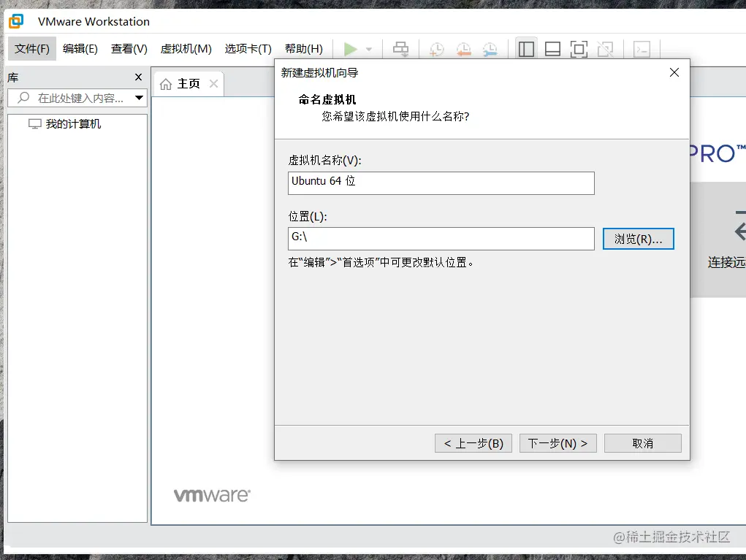
Task: Close the 主页 tab
Action: 213,84
